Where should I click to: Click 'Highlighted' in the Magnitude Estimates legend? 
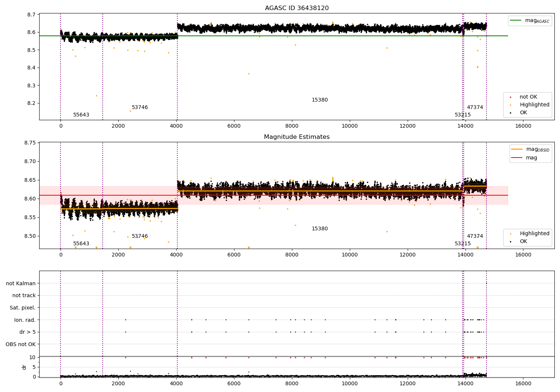535,234
